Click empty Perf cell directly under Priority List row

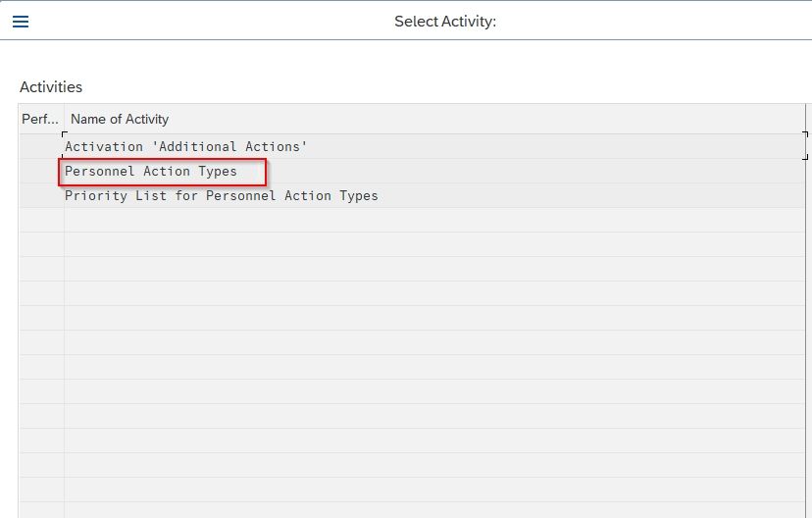41,220
